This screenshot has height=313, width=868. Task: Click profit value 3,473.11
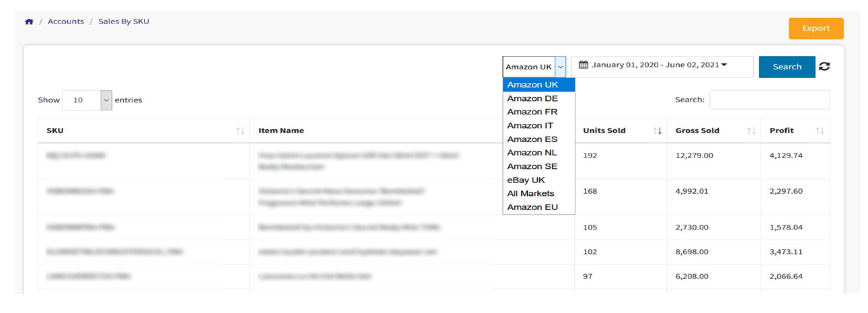tap(786, 251)
